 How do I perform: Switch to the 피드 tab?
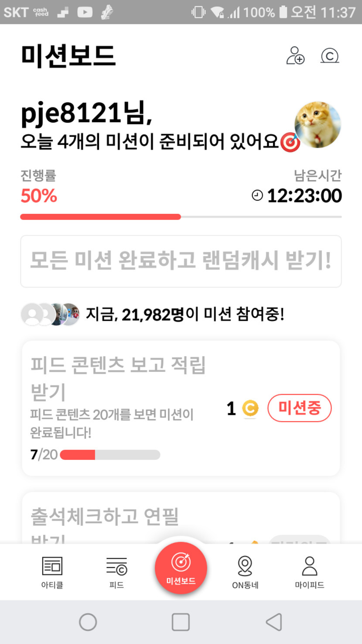click(116, 572)
